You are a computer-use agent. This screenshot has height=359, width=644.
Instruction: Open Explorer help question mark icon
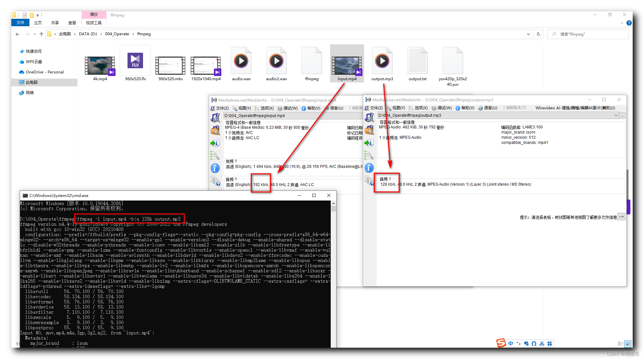click(x=629, y=23)
